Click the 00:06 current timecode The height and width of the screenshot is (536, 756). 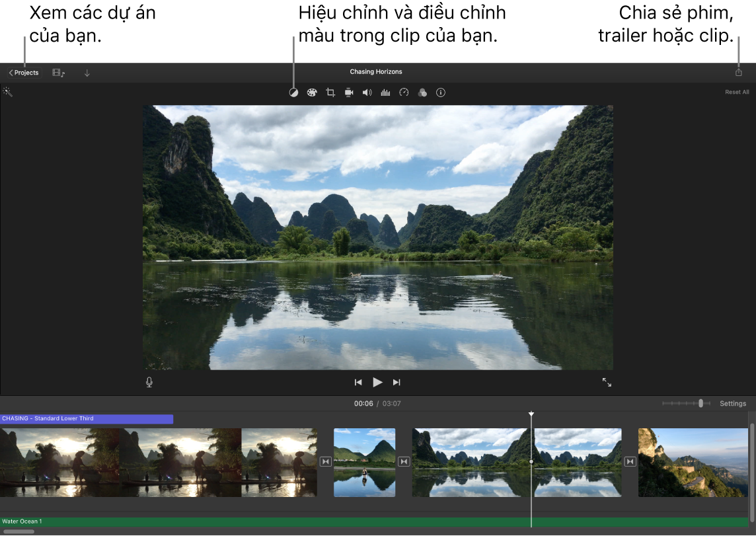tap(363, 403)
